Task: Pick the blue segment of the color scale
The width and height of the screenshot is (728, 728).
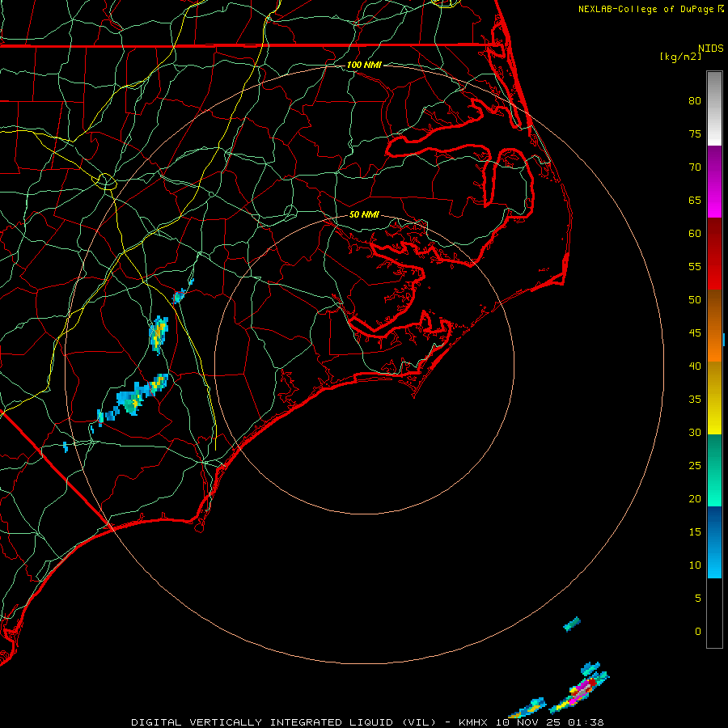Action: pos(714,542)
